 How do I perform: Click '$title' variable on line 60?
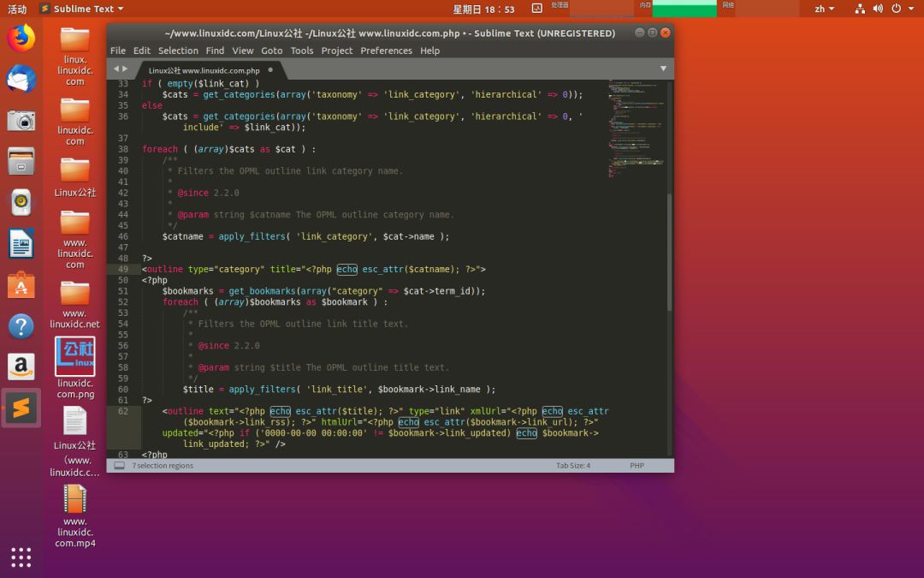click(198, 390)
